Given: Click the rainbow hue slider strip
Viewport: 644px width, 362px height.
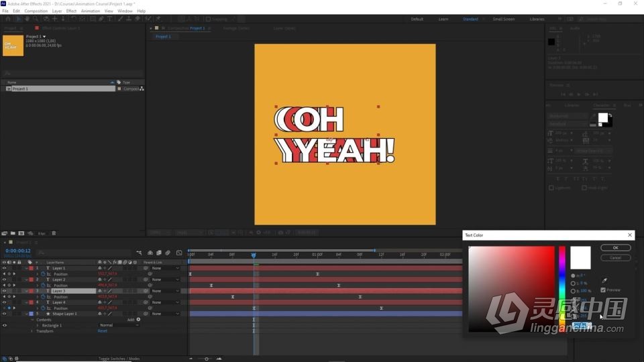Looking at the screenshot, I should coord(562,289).
